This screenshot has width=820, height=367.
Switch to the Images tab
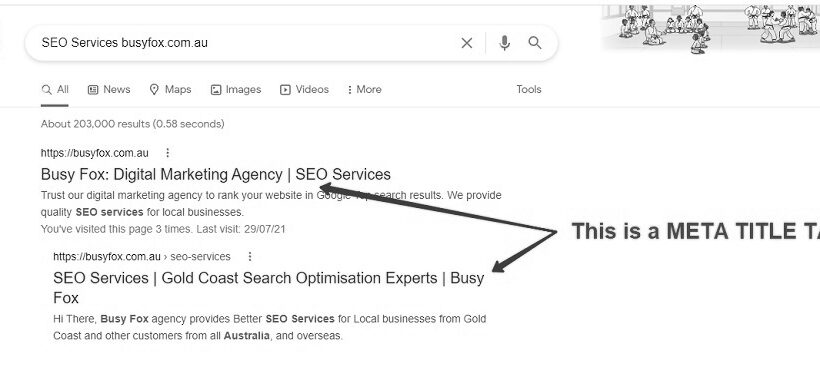235,89
